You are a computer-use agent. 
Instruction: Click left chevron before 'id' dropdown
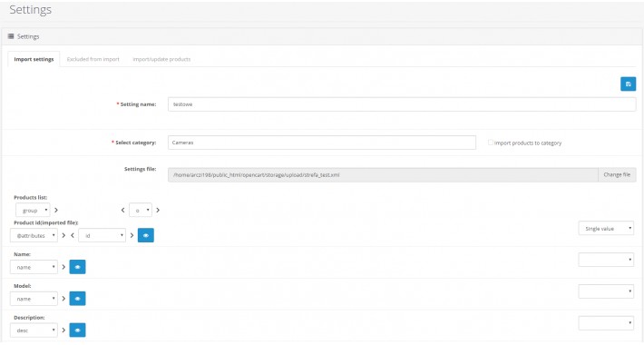[x=73, y=235]
